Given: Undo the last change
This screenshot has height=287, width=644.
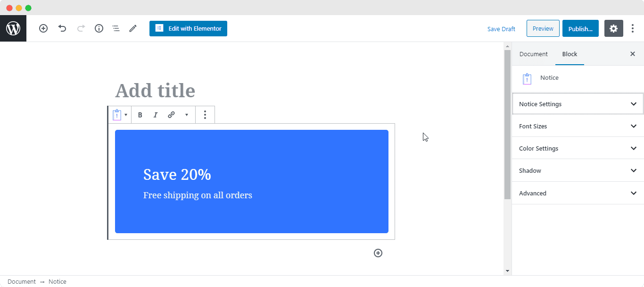Looking at the screenshot, I should (x=62, y=28).
